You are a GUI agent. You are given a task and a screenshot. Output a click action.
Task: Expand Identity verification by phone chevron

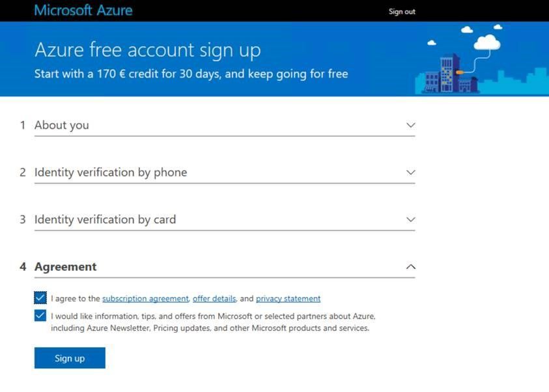point(411,172)
